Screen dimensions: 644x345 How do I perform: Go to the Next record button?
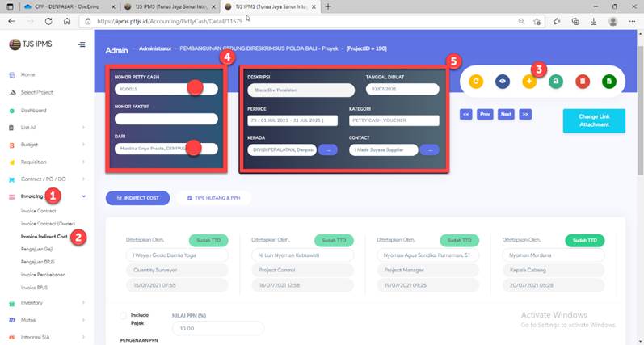pos(506,115)
